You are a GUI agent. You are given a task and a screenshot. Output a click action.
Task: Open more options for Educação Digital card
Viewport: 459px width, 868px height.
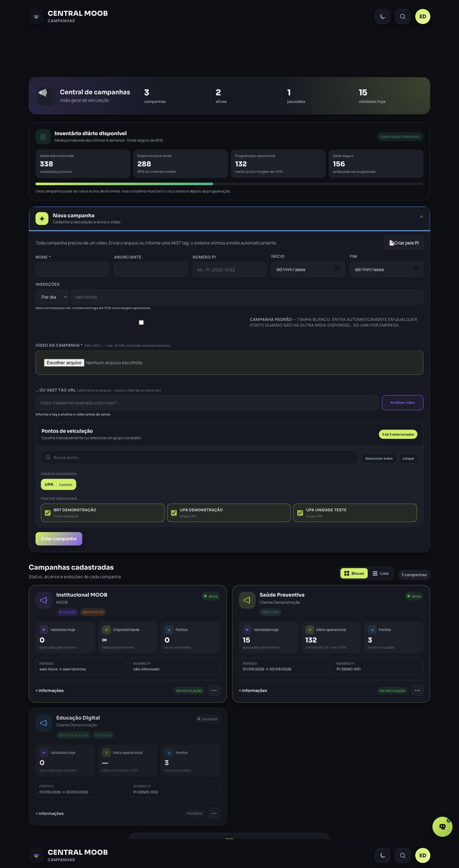click(214, 813)
